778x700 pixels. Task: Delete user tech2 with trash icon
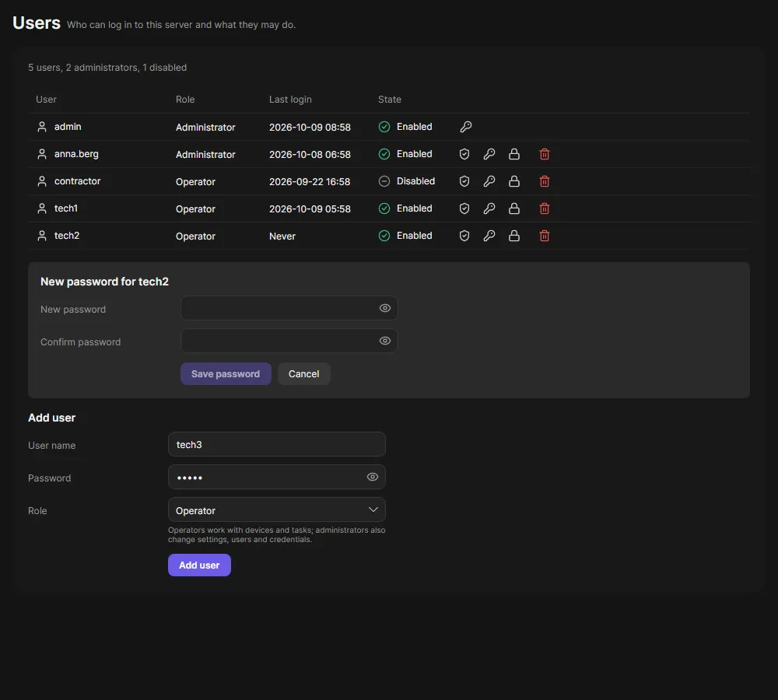point(545,236)
